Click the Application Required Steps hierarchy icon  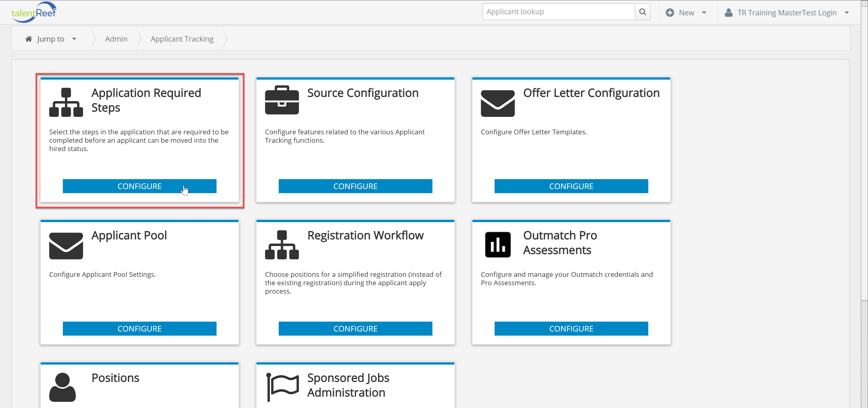(x=66, y=102)
